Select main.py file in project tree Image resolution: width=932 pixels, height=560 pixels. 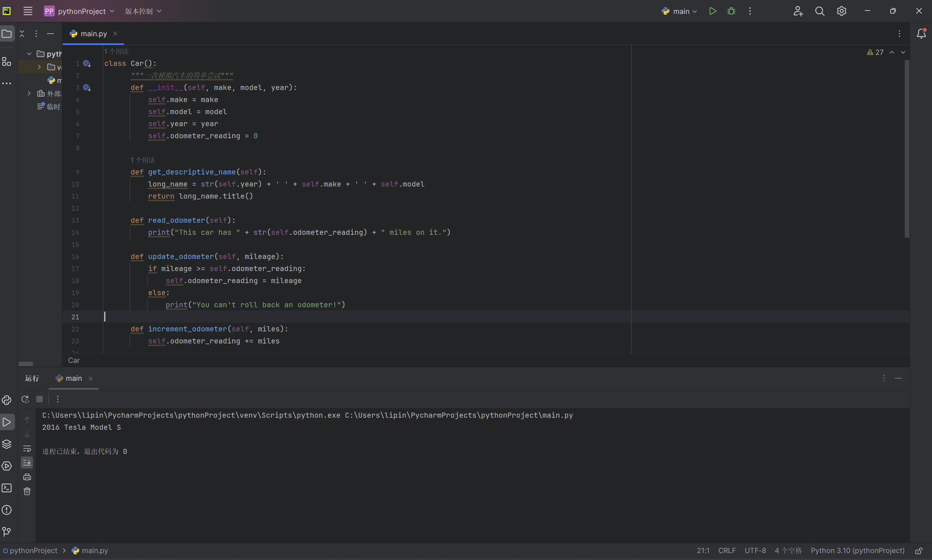click(55, 80)
